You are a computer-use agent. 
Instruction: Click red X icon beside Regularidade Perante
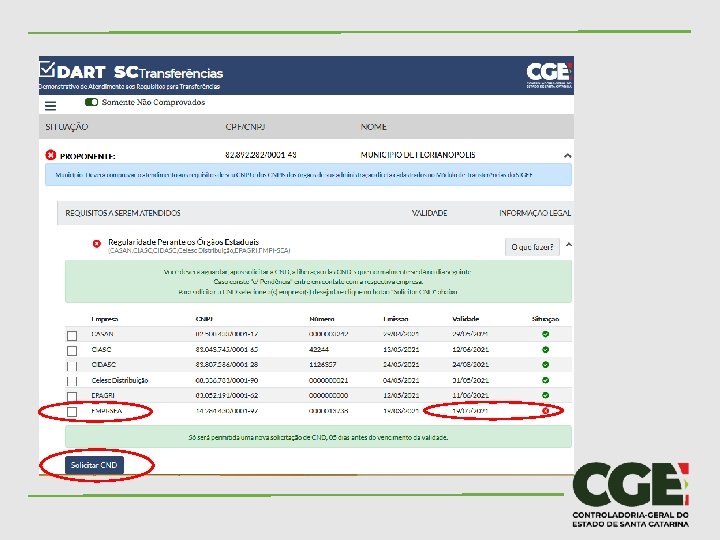tap(96, 244)
